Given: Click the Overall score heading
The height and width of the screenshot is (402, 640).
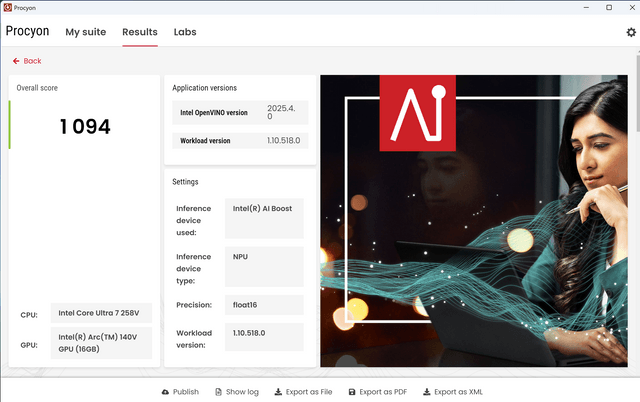Looking at the screenshot, I should pyautogui.click(x=37, y=88).
